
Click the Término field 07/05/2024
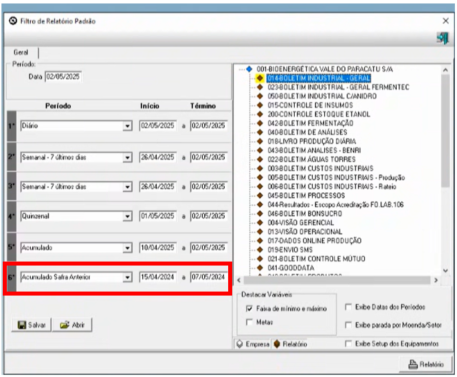[x=209, y=277]
